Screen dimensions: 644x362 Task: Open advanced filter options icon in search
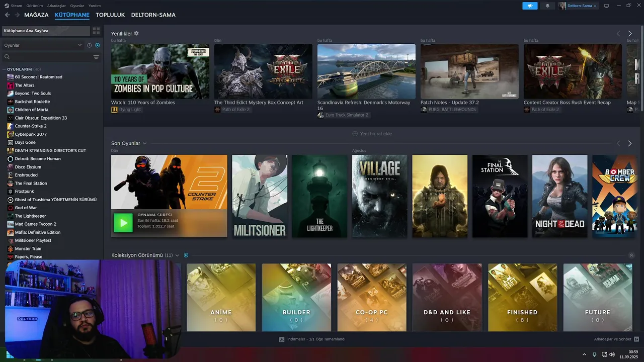click(x=96, y=57)
